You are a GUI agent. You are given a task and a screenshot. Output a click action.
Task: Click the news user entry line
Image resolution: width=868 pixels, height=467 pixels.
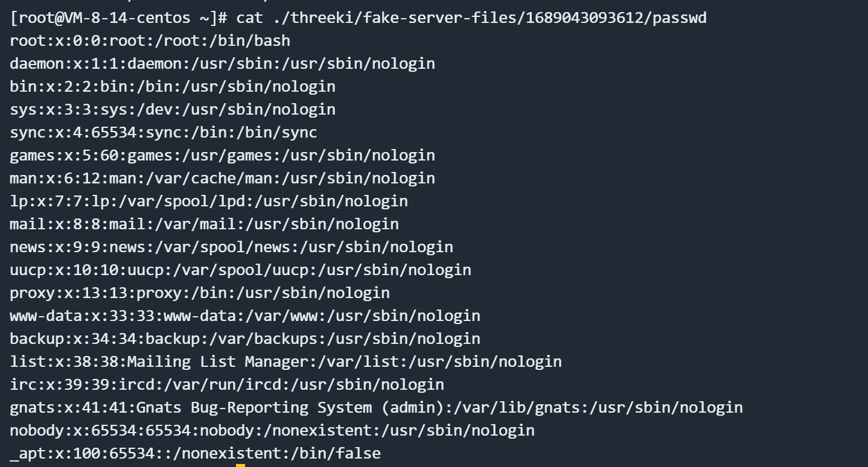(x=231, y=247)
